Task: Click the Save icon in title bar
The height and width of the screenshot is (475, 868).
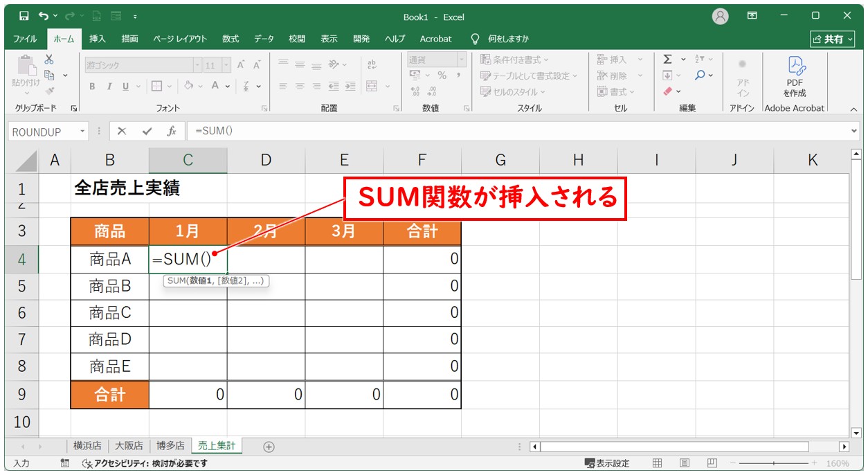Action: coord(24,15)
